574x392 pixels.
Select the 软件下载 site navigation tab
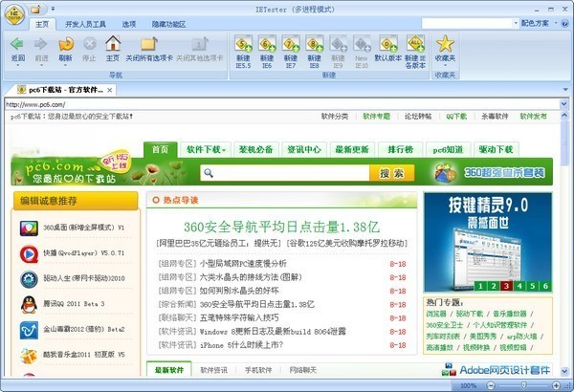pos(206,149)
